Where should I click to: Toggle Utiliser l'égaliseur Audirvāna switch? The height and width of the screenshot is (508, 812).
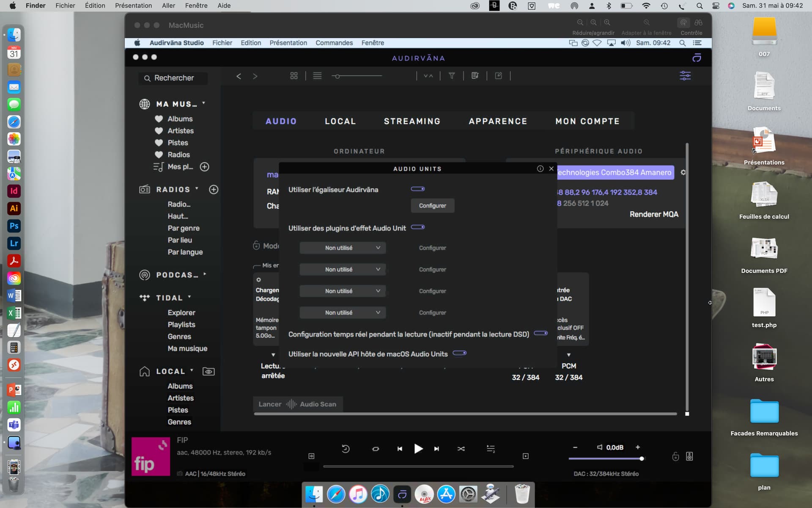[x=418, y=189]
